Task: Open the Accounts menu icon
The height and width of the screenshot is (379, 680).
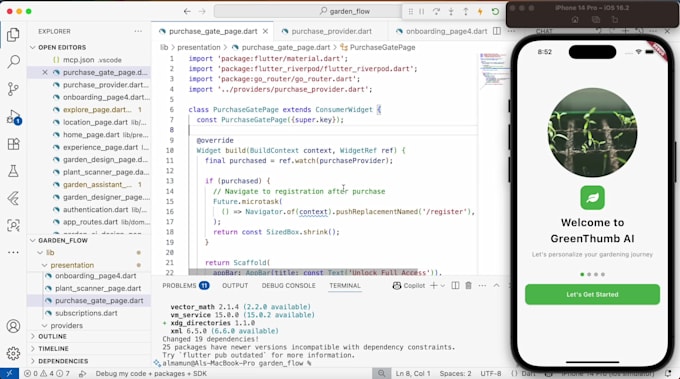Action: [x=13, y=326]
